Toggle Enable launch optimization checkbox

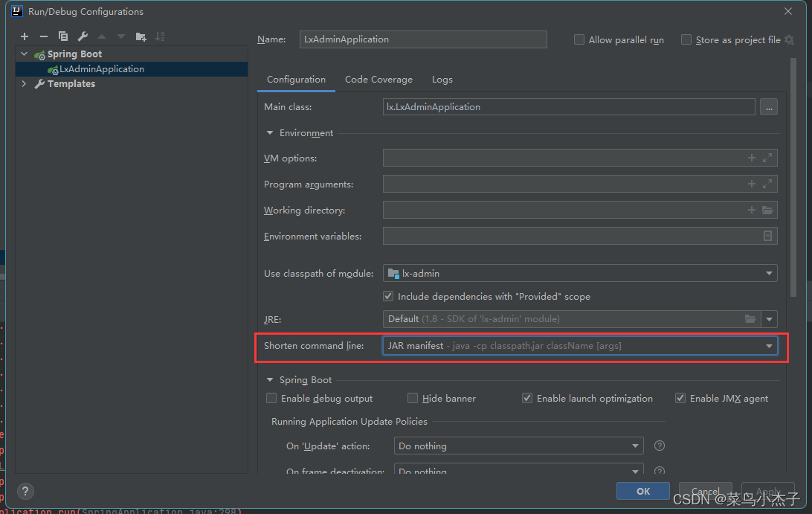coord(526,398)
